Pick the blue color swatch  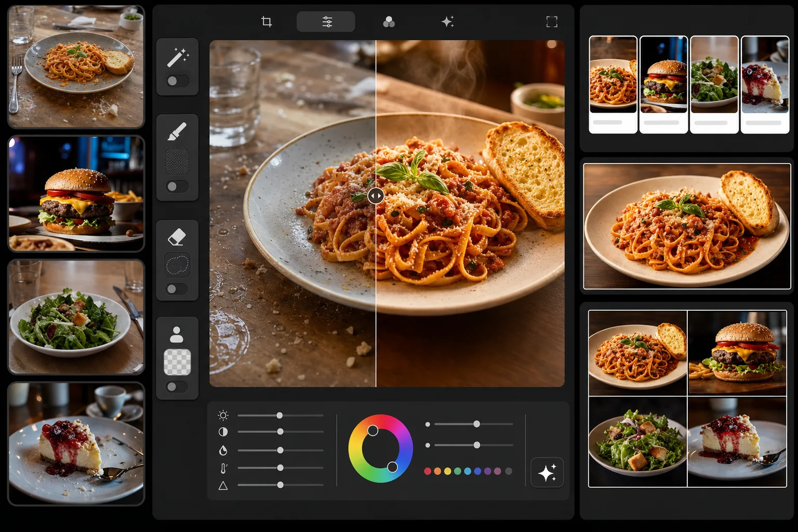coord(477,471)
